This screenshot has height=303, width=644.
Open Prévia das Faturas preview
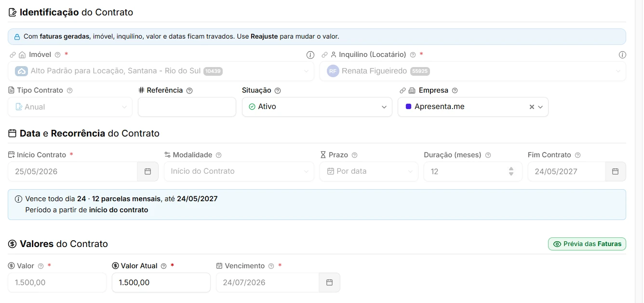click(x=587, y=244)
